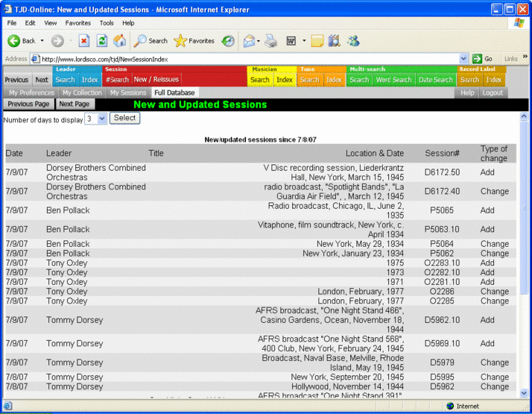Click the Windows flag logo
Image resolution: width=532 pixels, height=414 pixels.
[x=519, y=23]
